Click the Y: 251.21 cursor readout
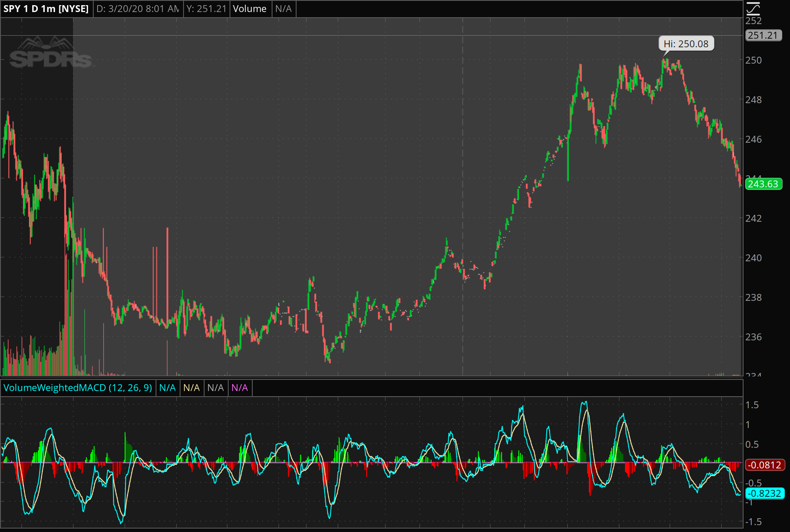The height and width of the screenshot is (532, 790). (x=206, y=9)
